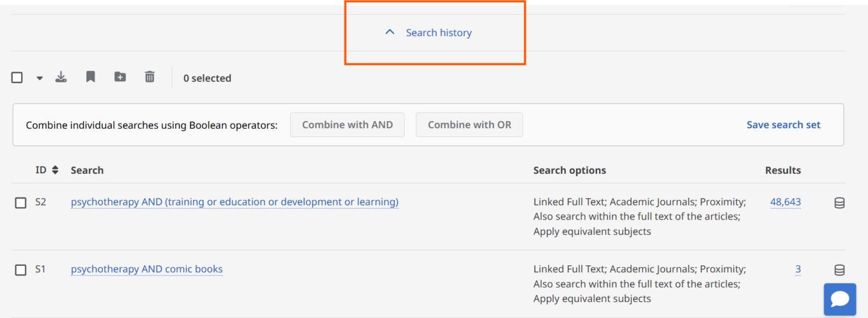Click the database icon in the S2 row
This screenshot has width=868, height=318.
click(x=839, y=203)
